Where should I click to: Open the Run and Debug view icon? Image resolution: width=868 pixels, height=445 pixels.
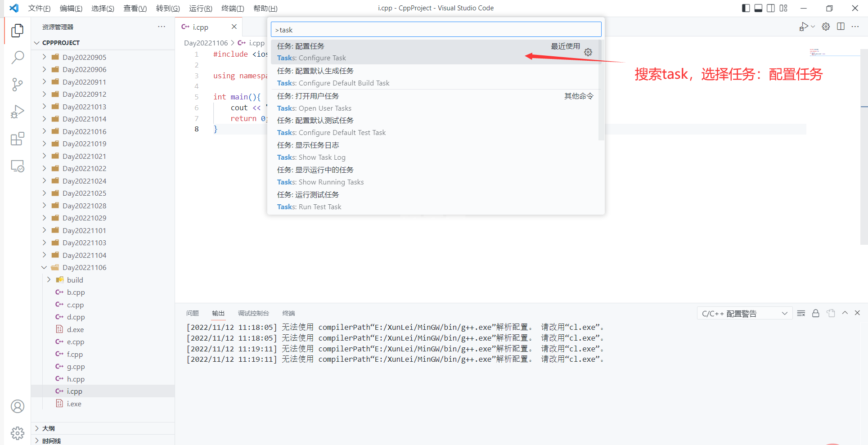[17, 112]
